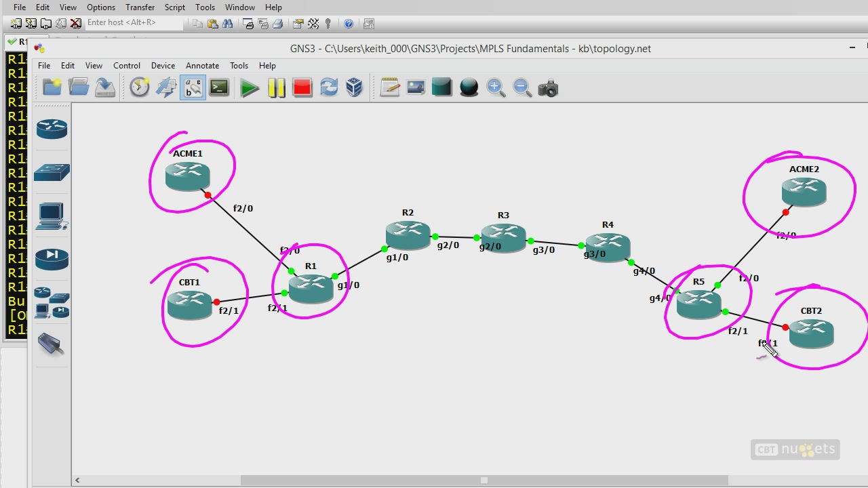
Task: Click terminal toolbar Print icon
Action: pos(277,24)
